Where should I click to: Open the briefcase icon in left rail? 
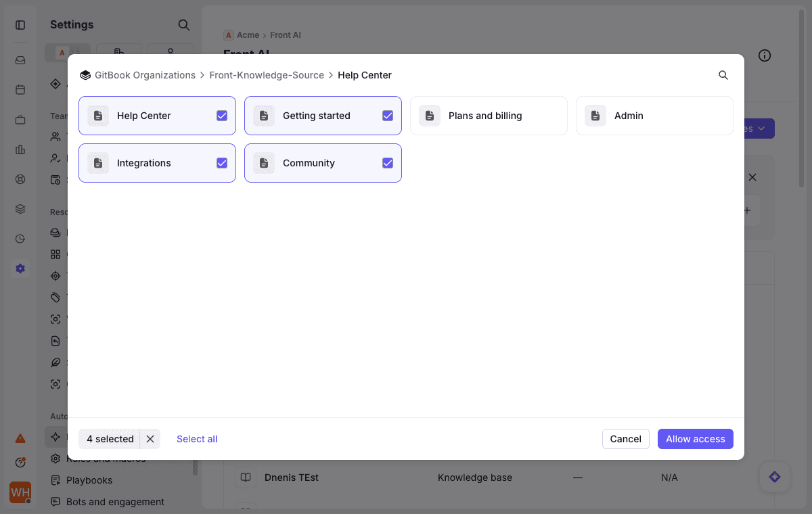click(x=20, y=120)
